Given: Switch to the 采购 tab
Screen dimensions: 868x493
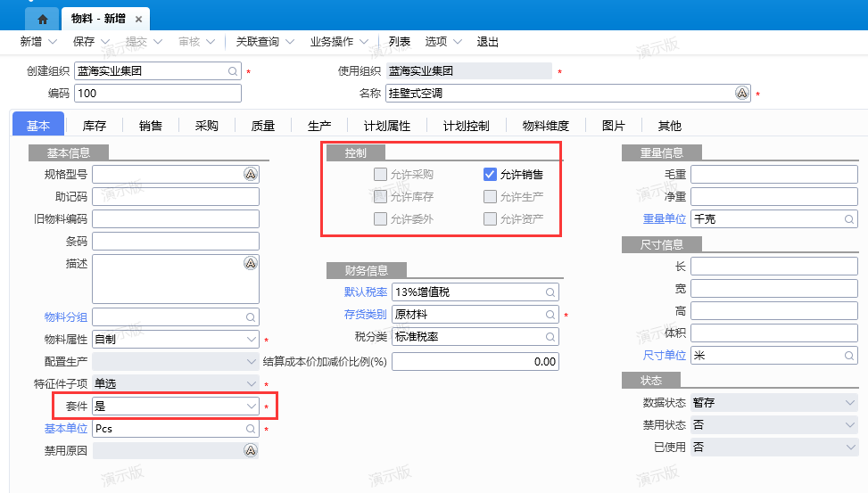Looking at the screenshot, I should (x=206, y=126).
